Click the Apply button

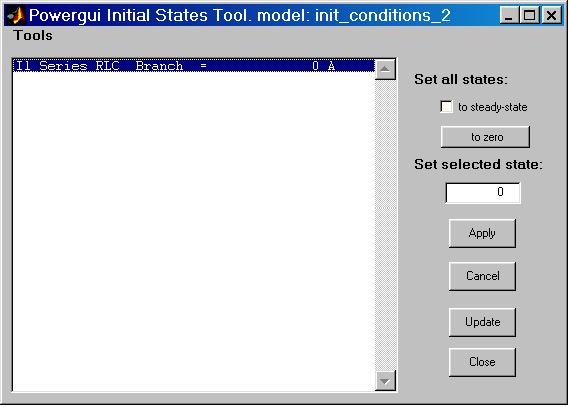click(482, 233)
